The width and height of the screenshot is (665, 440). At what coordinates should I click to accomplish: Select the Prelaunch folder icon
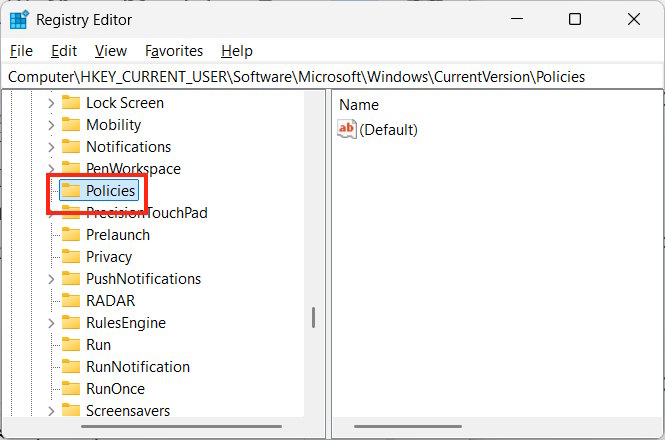[71, 235]
